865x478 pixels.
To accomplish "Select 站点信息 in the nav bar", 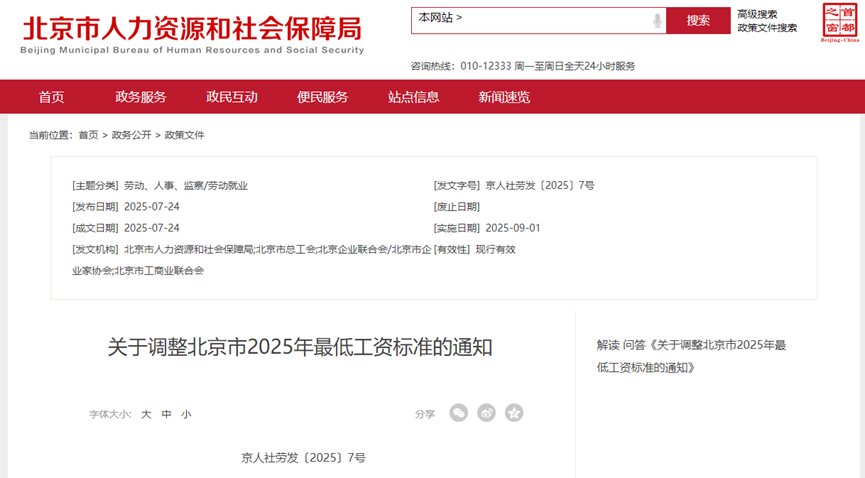I will pyautogui.click(x=414, y=97).
